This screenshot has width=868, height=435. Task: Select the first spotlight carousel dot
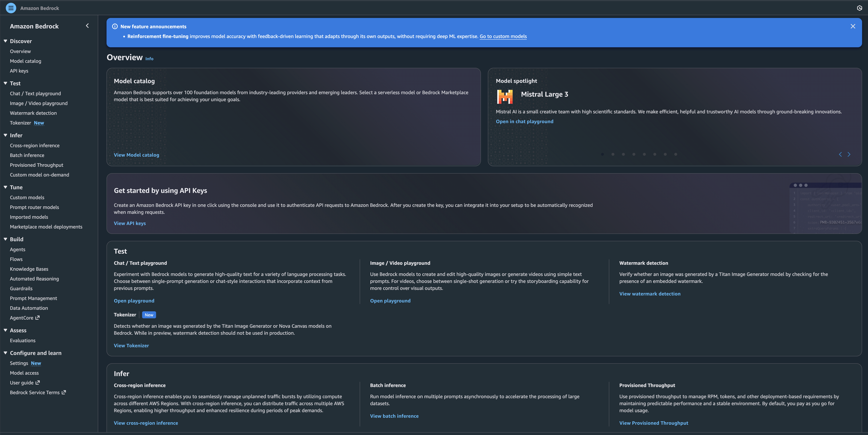602,154
